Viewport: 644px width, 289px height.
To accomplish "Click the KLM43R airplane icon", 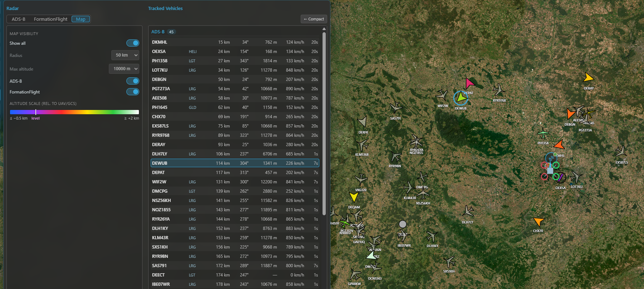I will pos(409,187).
